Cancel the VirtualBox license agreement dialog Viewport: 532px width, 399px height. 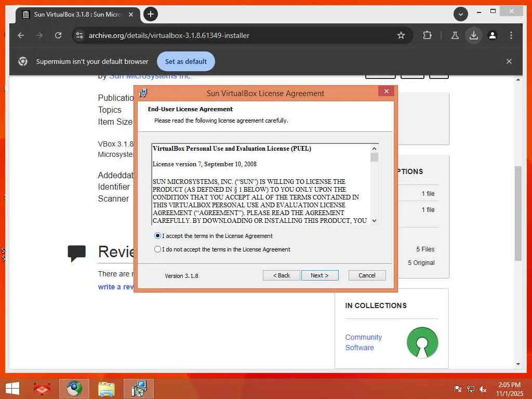pos(367,275)
